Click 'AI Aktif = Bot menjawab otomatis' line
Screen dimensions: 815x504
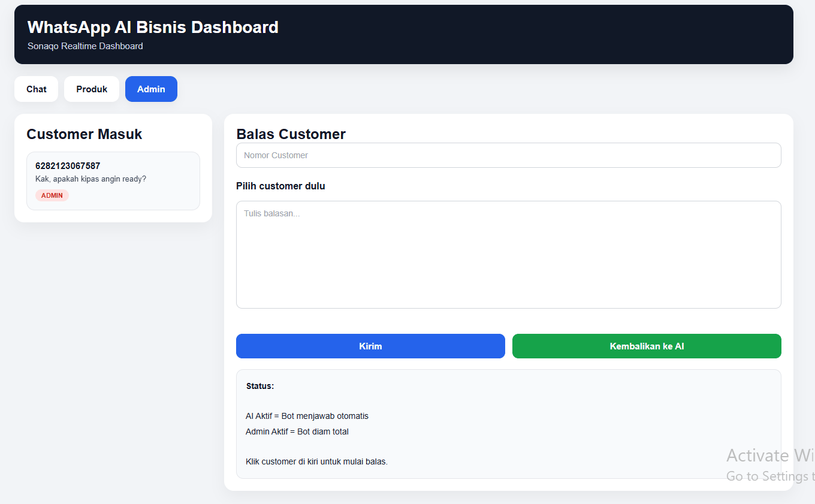coord(307,416)
